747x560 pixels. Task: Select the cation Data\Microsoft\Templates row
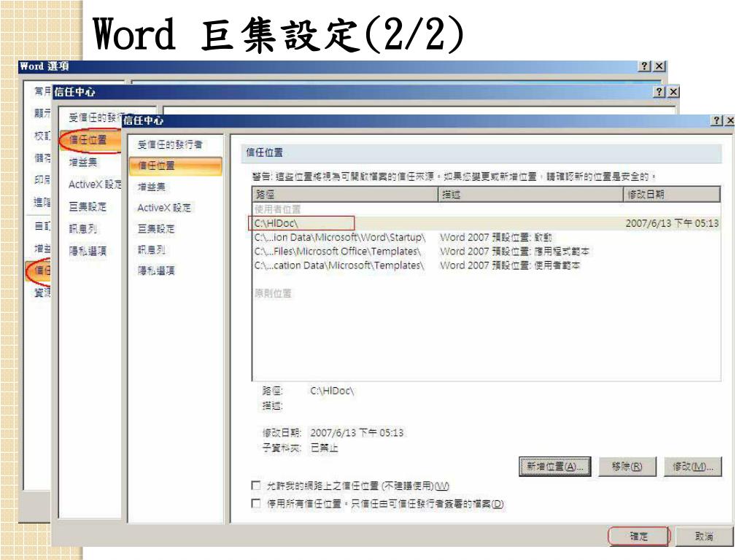coord(486,265)
